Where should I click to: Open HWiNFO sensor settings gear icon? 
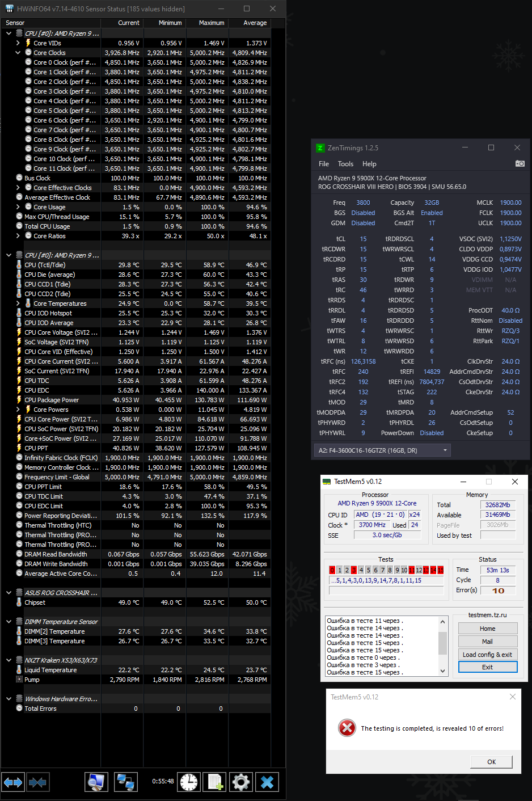point(241,782)
